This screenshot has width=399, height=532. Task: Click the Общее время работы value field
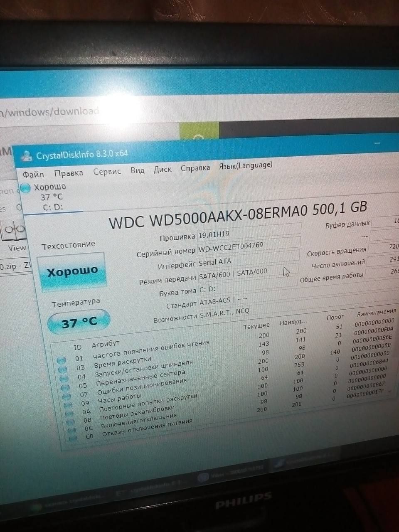[x=382, y=272]
